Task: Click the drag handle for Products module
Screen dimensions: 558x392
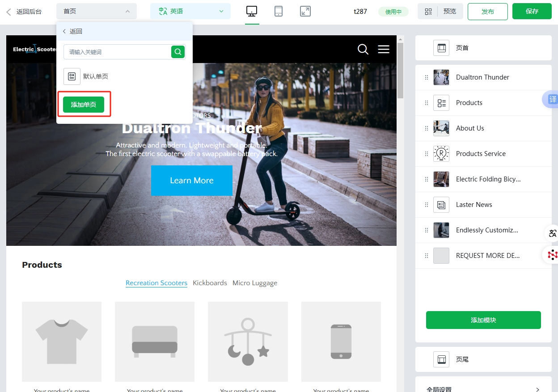Action: click(x=427, y=103)
